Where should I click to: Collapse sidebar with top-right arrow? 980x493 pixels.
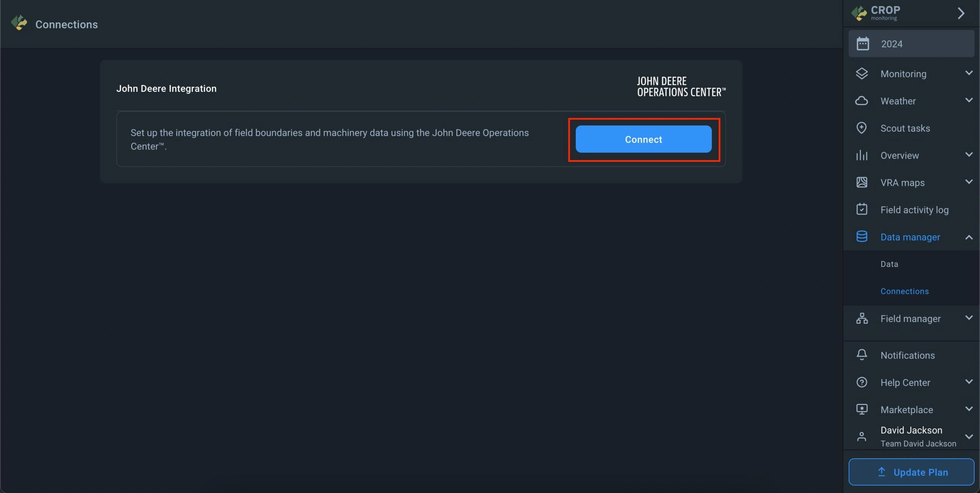pyautogui.click(x=961, y=13)
